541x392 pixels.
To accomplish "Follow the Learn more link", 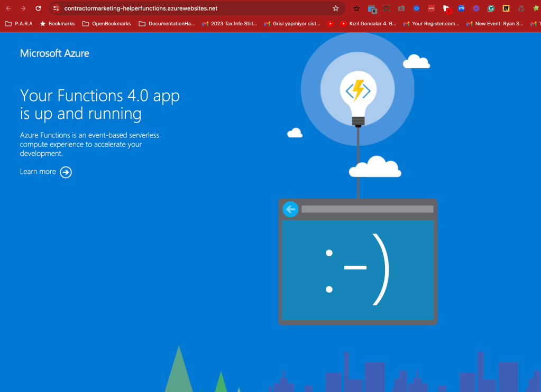I will point(38,172).
